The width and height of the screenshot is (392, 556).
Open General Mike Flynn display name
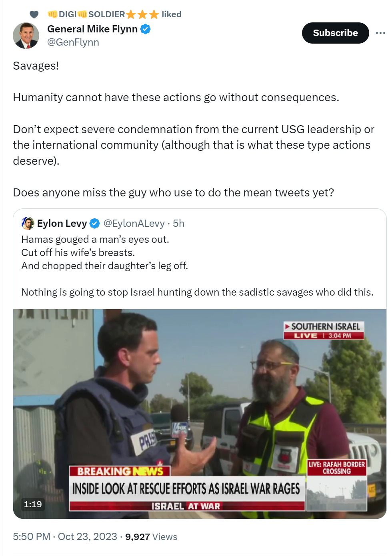coord(92,29)
